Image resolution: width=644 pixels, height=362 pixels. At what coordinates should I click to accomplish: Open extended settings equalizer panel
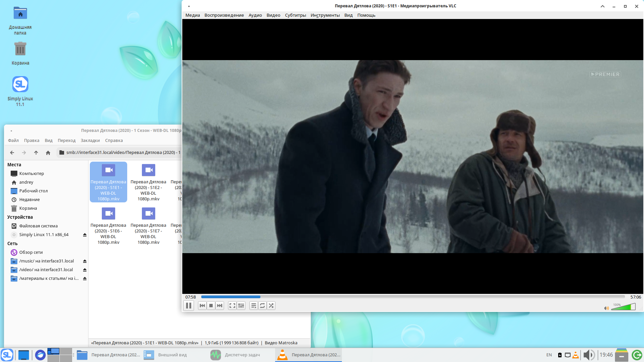(x=241, y=306)
